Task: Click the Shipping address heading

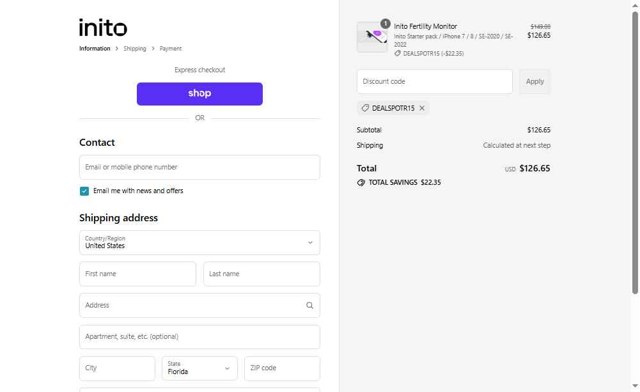Action: [x=118, y=218]
